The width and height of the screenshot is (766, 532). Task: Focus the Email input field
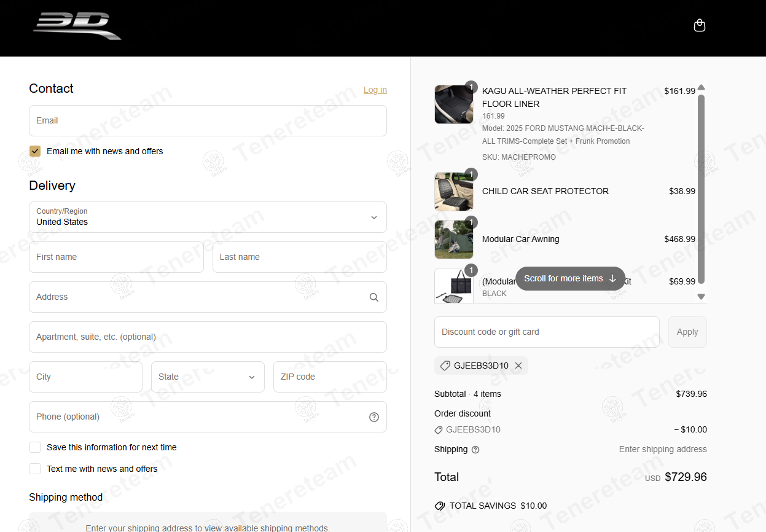[x=208, y=121]
